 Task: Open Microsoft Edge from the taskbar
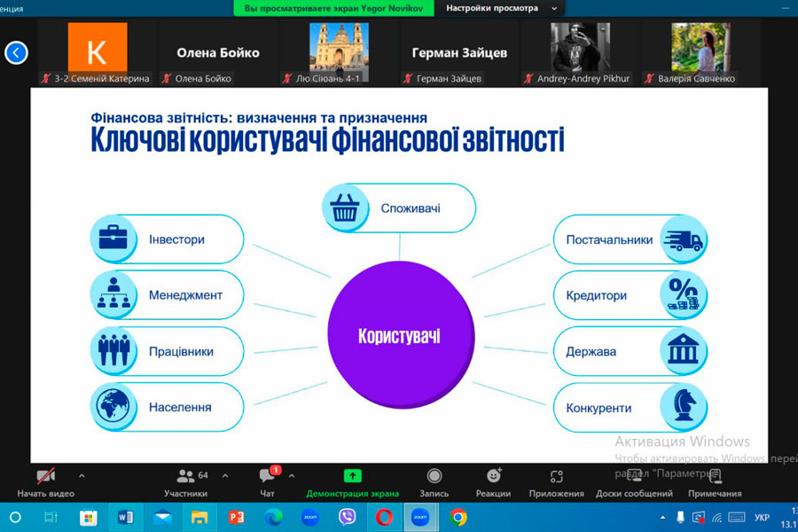coord(273,518)
